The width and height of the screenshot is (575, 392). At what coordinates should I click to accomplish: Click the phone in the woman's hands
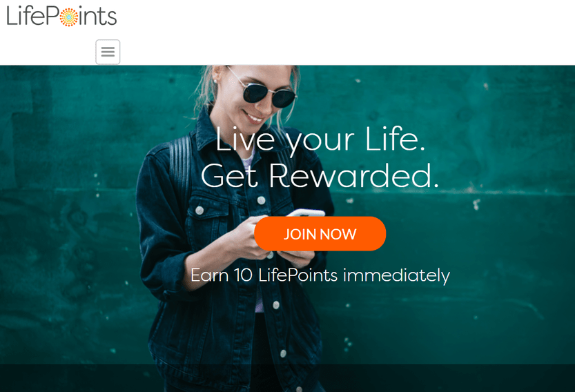[x=306, y=213]
